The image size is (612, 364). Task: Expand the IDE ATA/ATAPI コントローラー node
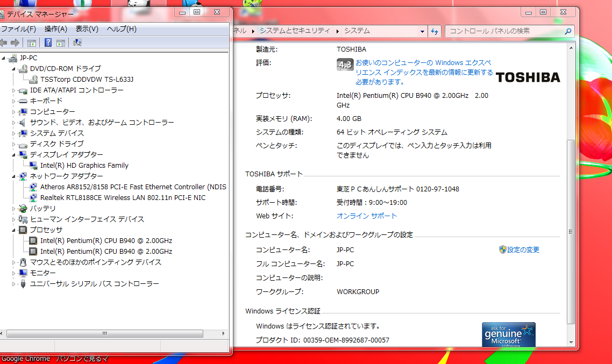[x=13, y=90]
